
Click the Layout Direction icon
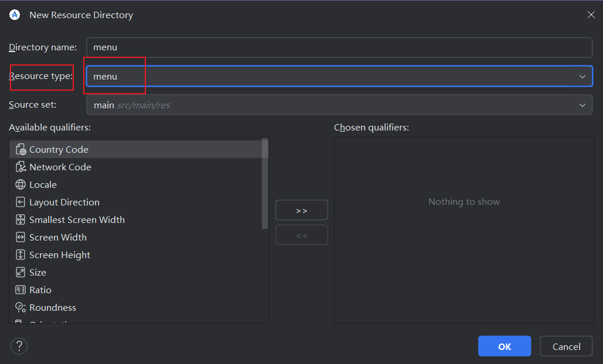pyautogui.click(x=21, y=202)
